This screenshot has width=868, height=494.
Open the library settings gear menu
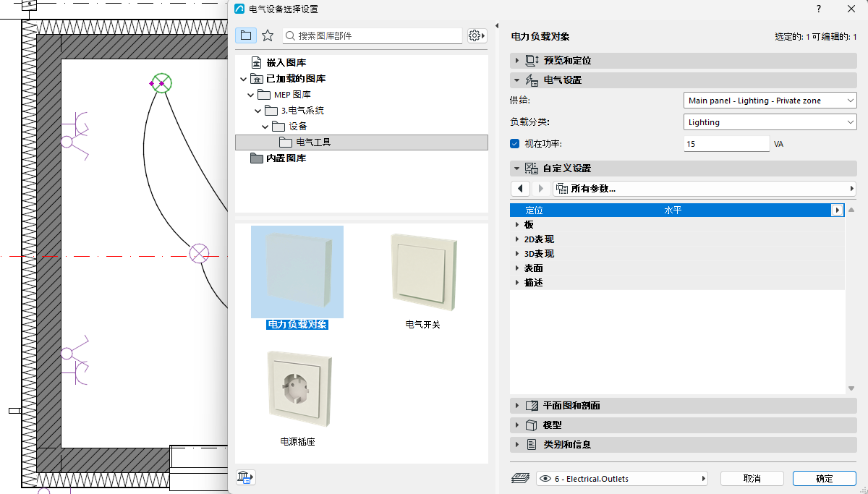pos(476,35)
